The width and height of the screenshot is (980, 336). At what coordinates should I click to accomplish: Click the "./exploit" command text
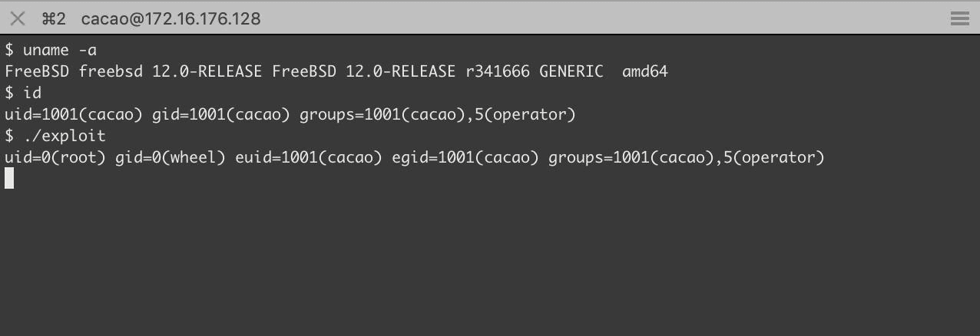[x=65, y=136]
